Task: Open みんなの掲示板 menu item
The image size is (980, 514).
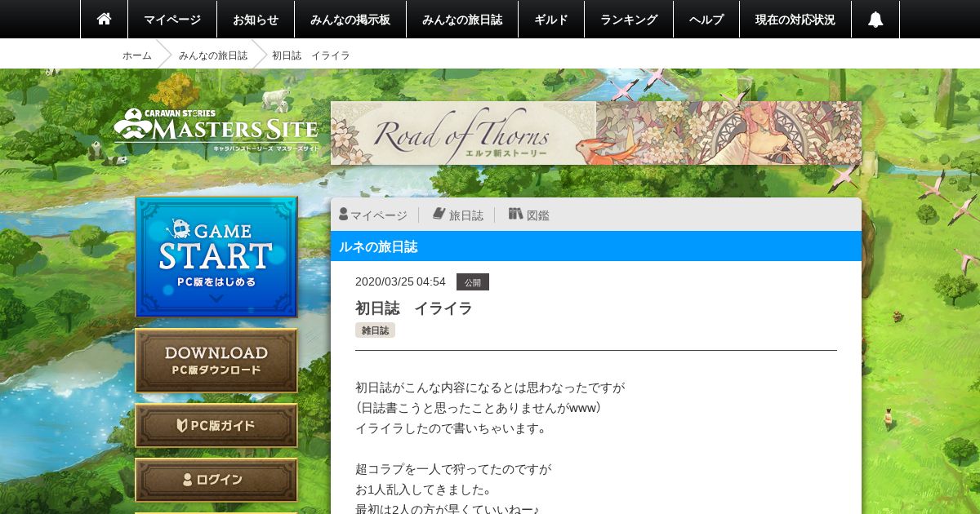Action: click(350, 19)
